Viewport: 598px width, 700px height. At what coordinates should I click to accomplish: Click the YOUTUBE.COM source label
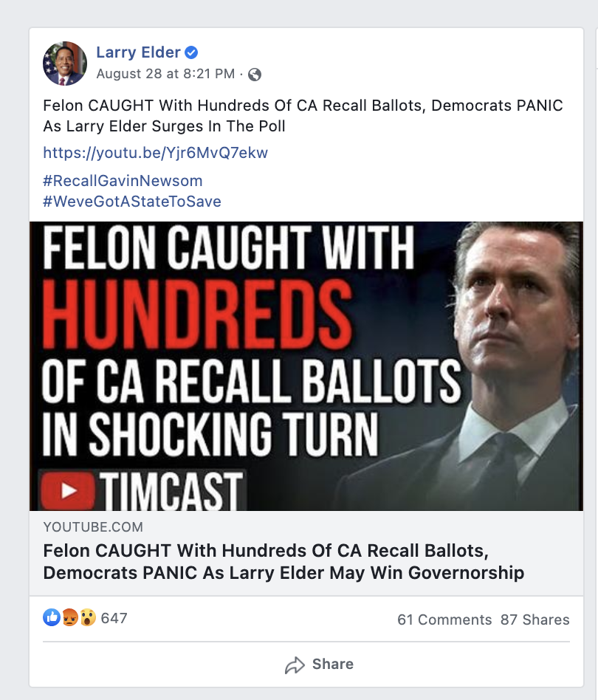pos(93,527)
